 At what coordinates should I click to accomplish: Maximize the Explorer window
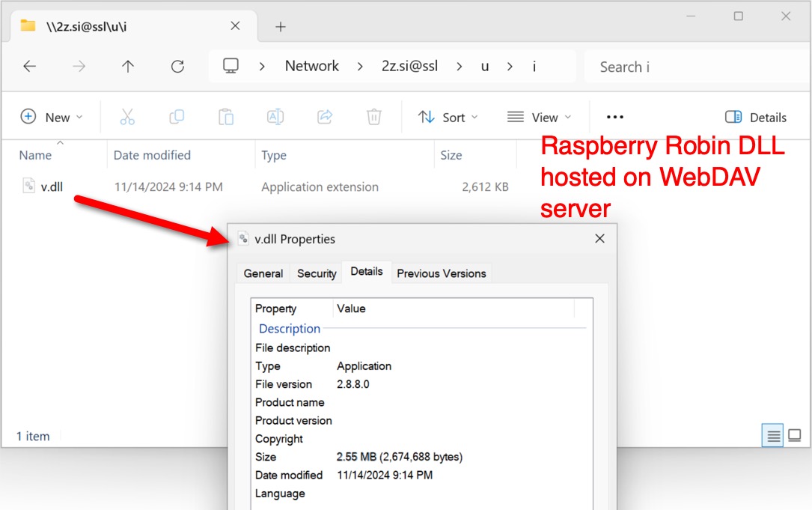[x=739, y=16]
